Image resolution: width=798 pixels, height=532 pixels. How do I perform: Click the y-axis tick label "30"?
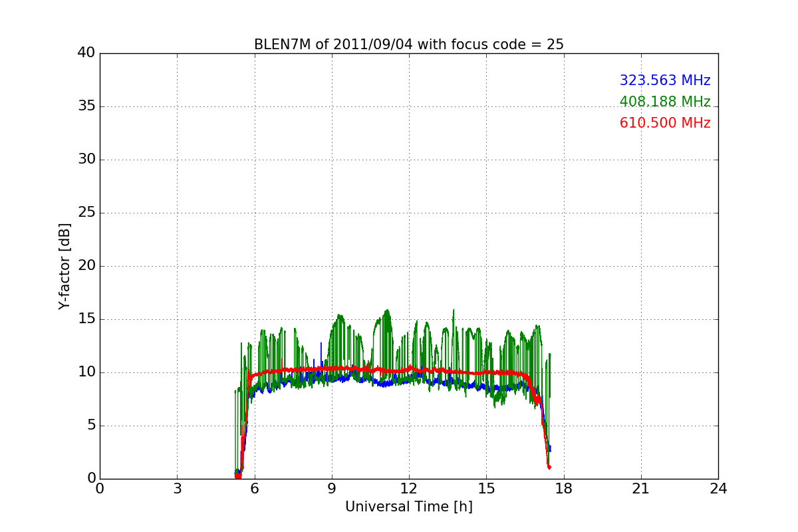pos(86,160)
